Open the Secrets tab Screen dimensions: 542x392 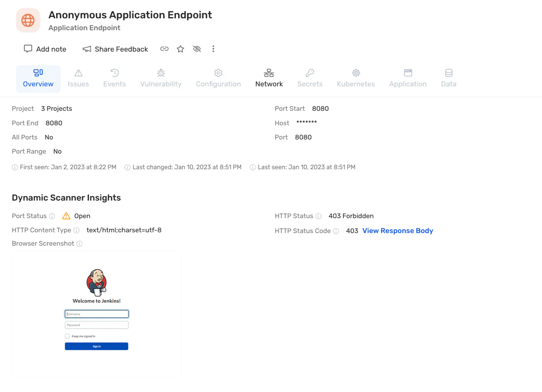point(310,79)
